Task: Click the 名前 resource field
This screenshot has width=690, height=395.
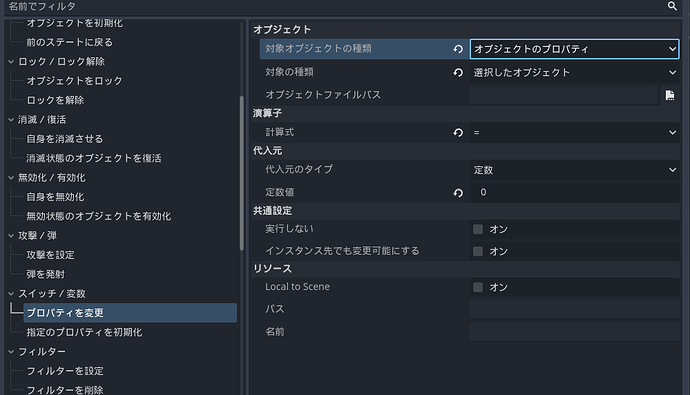Action: click(x=574, y=332)
